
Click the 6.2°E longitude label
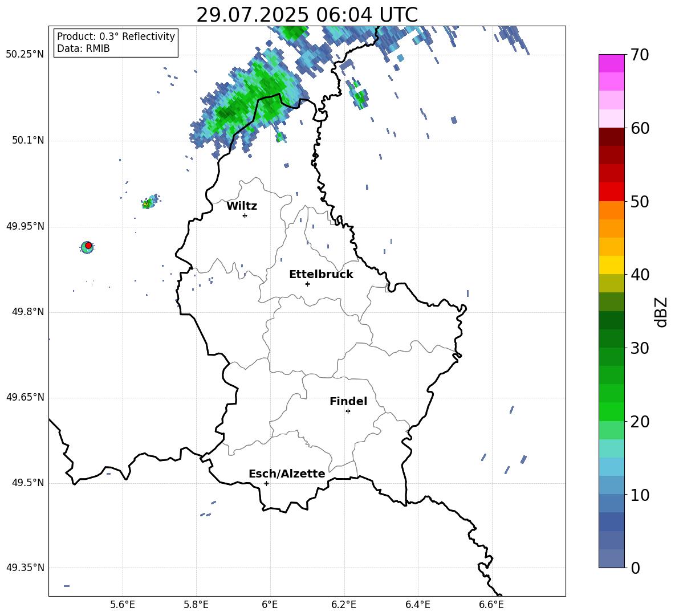click(344, 605)
